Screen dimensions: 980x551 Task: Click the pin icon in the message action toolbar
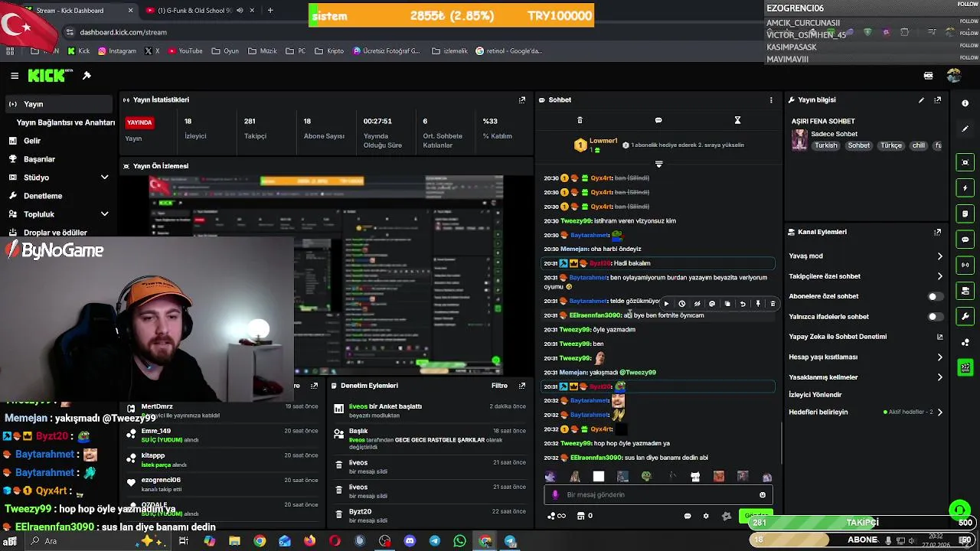[758, 304]
